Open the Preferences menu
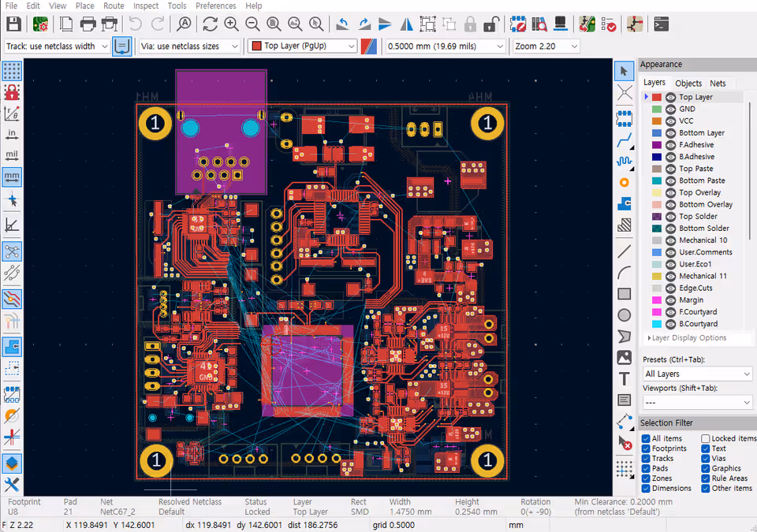 click(216, 6)
